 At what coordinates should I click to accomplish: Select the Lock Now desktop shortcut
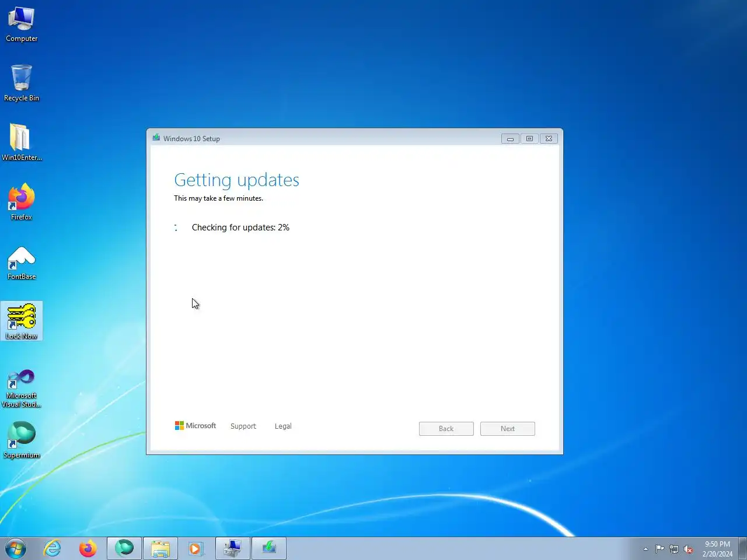click(22, 321)
